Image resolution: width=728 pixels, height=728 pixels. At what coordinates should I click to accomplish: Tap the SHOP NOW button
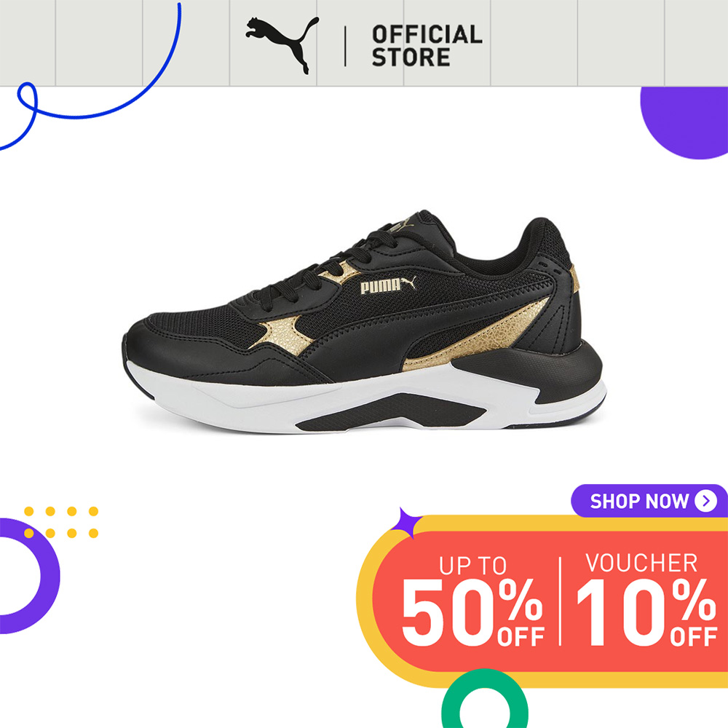(649, 501)
